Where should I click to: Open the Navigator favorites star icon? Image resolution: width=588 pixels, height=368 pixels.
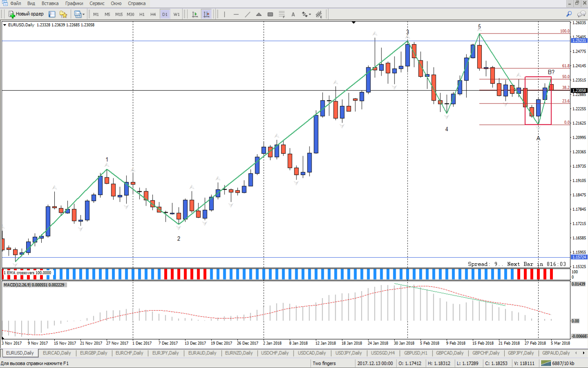click(63, 14)
